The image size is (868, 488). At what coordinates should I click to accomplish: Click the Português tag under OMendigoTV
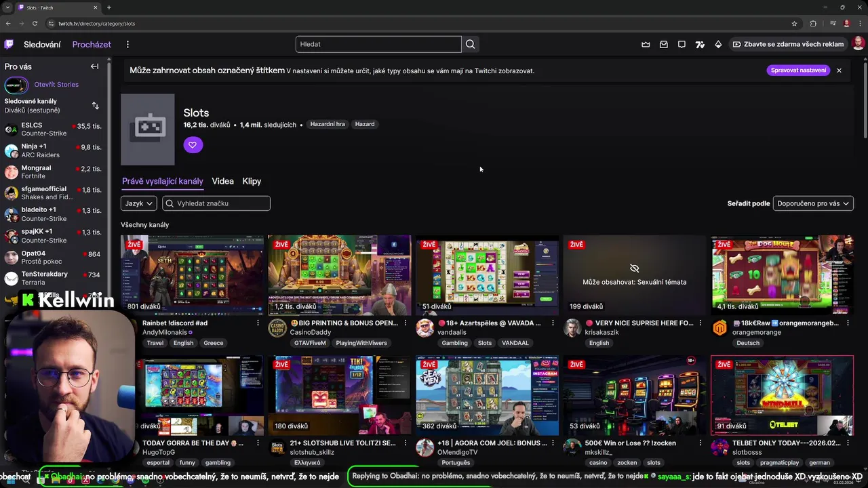456,463
